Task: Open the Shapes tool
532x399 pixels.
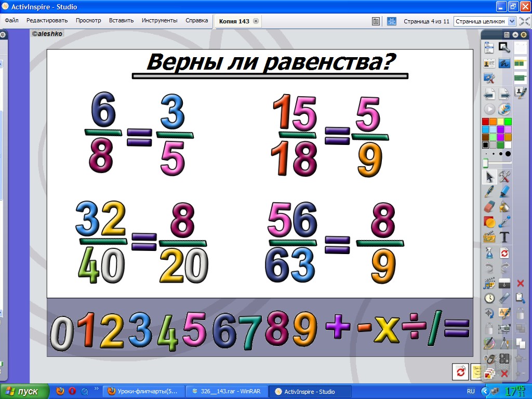Action: [x=489, y=222]
